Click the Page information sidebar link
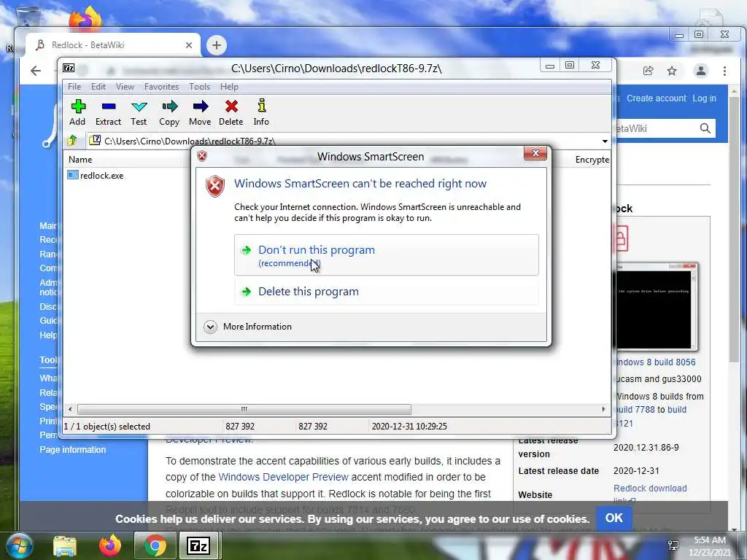Screen dimensions: 747x560 73,449
